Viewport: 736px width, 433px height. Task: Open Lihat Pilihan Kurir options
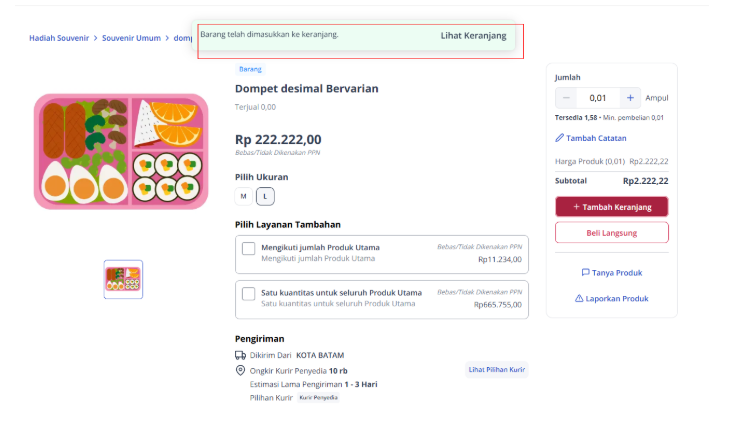click(x=497, y=370)
